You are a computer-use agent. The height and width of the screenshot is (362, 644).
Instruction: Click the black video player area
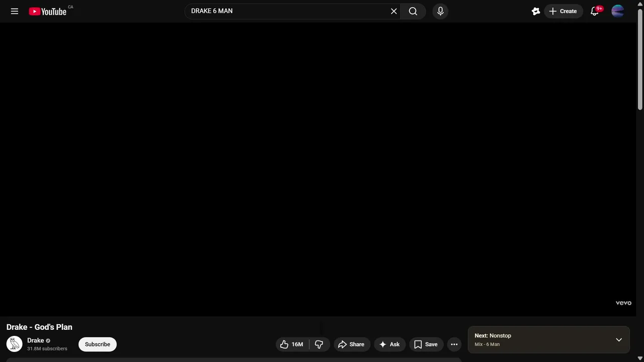tap(318, 169)
